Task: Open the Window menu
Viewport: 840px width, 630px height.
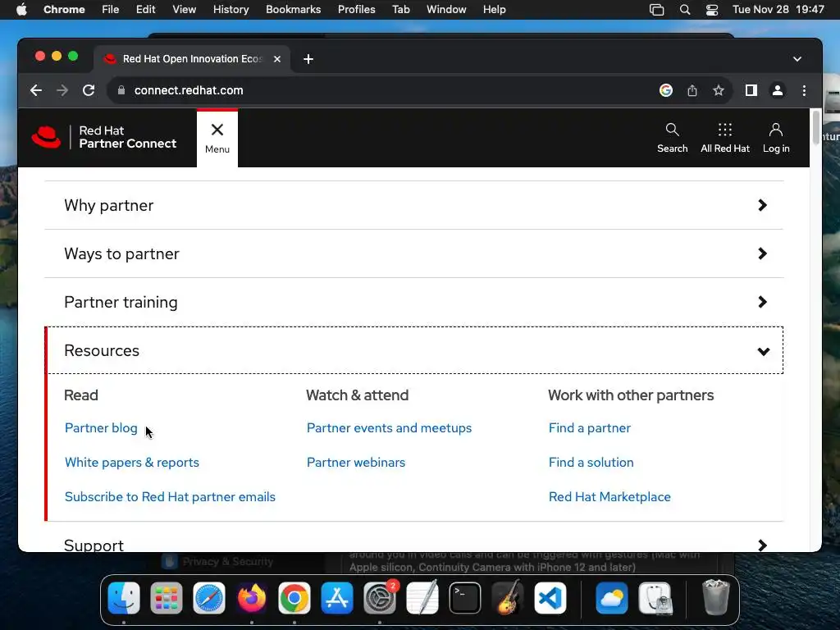Action: point(446,10)
